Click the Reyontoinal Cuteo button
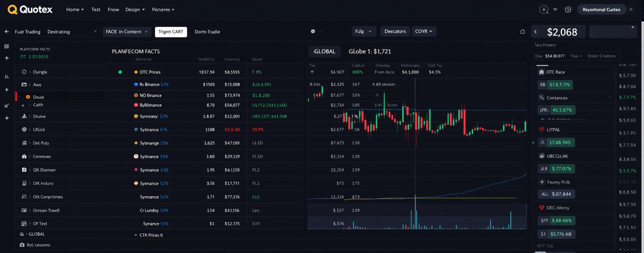 click(602, 9)
